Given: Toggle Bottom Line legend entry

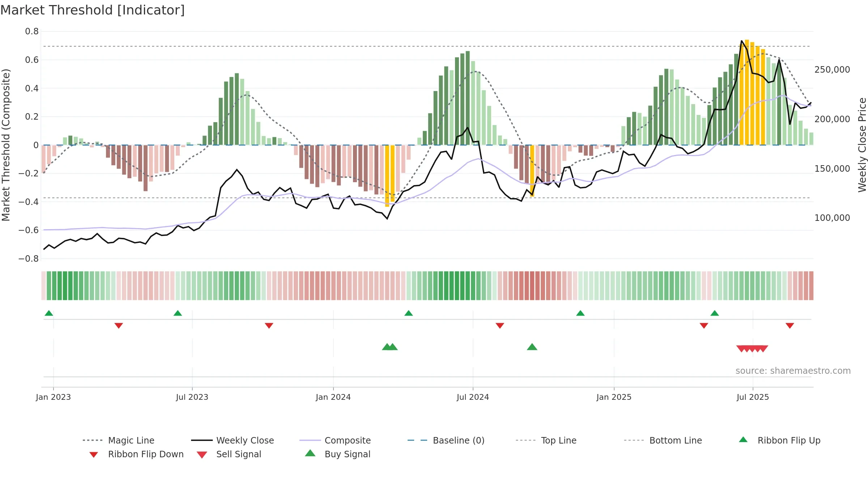Looking at the screenshot, I should (x=663, y=440).
